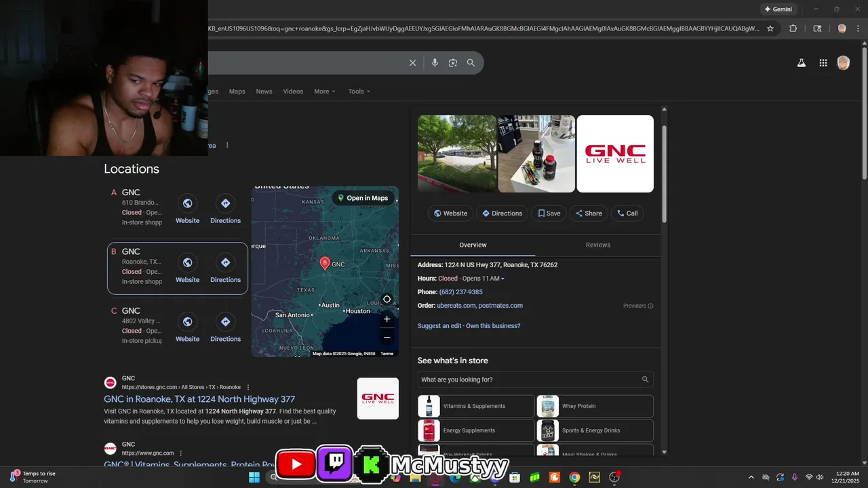Click the magnifying glass search icon
Viewport: 868px width, 488px height.
point(471,63)
